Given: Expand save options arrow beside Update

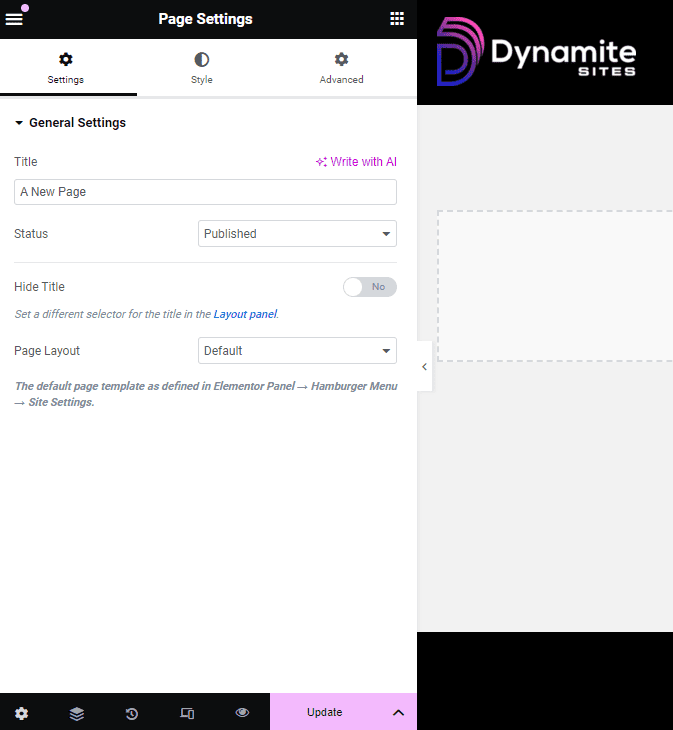Looking at the screenshot, I should (x=398, y=713).
